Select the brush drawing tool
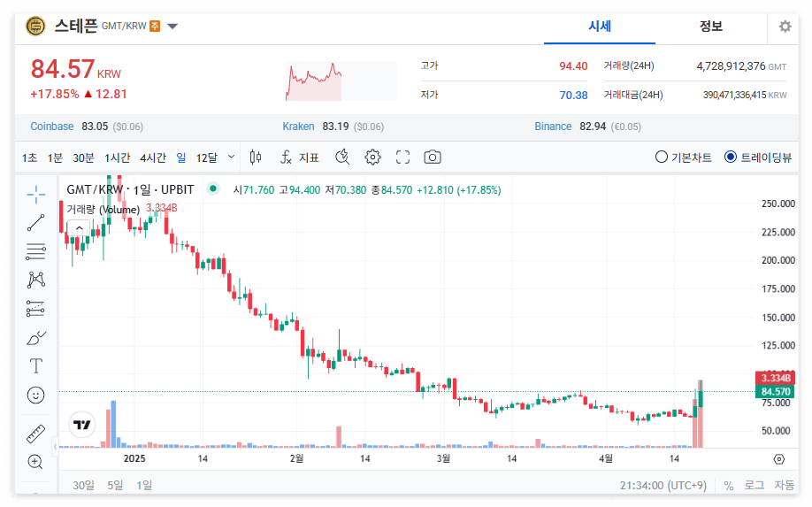The height and width of the screenshot is (507, 812). 35,338
